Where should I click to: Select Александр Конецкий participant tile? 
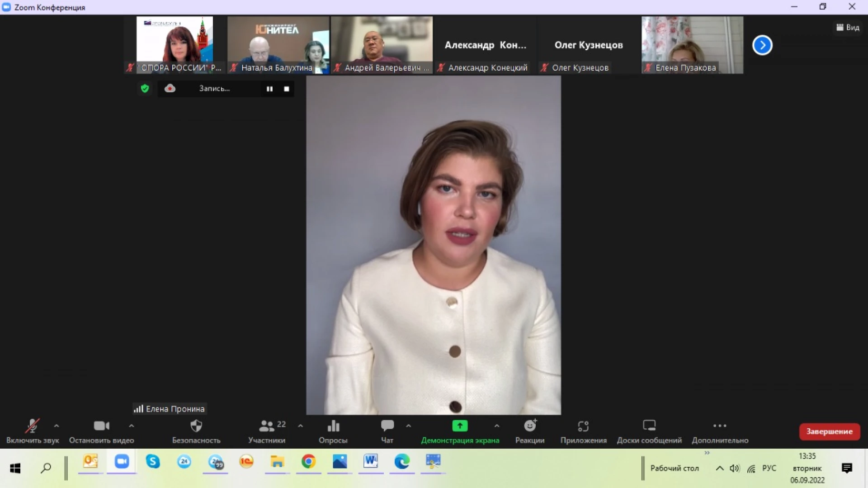click(x=486, y=45)
